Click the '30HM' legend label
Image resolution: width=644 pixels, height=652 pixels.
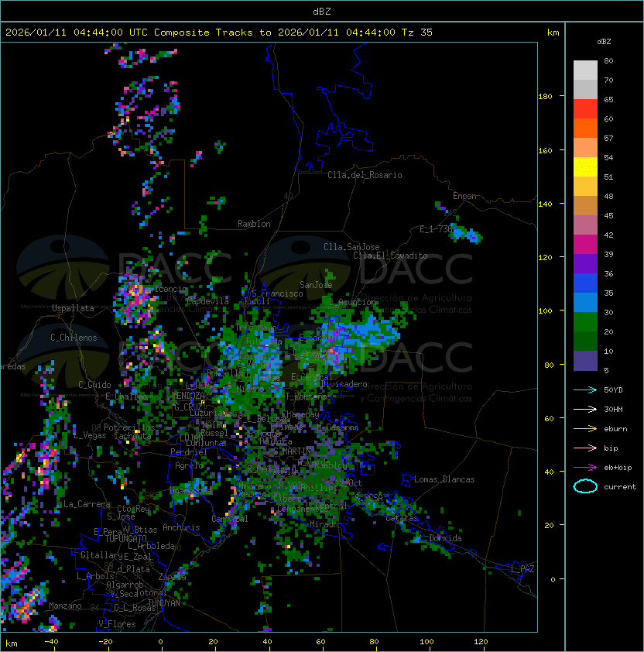[613, 409]
